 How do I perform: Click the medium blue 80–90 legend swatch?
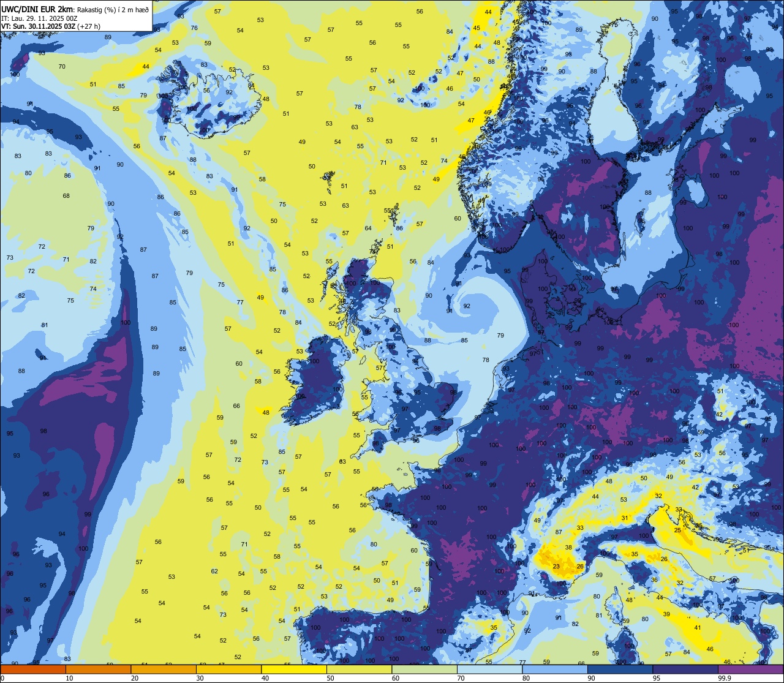[x=555, y=669]
